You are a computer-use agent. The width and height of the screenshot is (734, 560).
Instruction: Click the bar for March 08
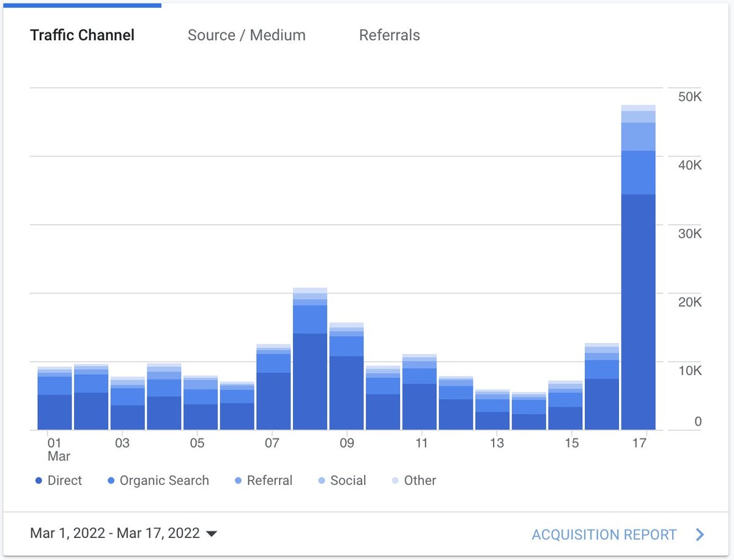[x=310, y=359]
